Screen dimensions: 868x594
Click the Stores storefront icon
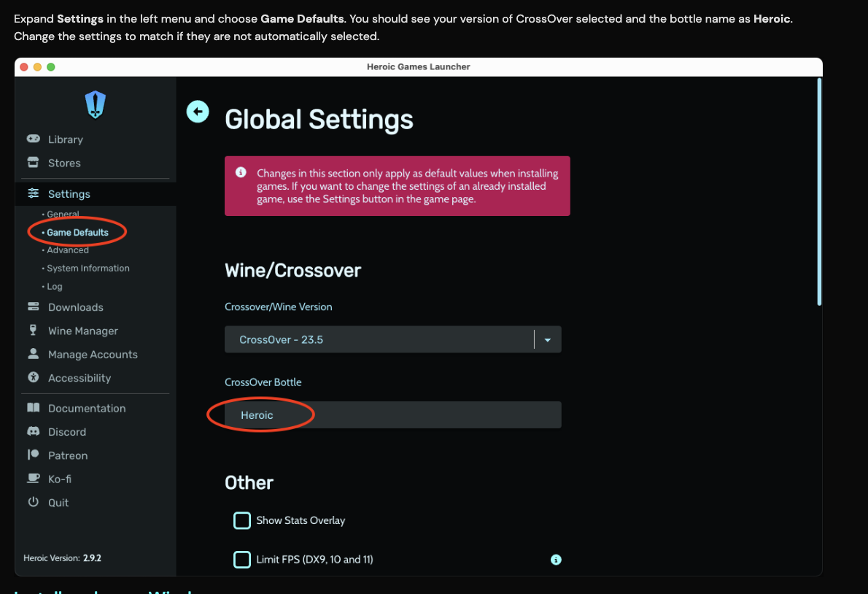(x=34, y=163)
